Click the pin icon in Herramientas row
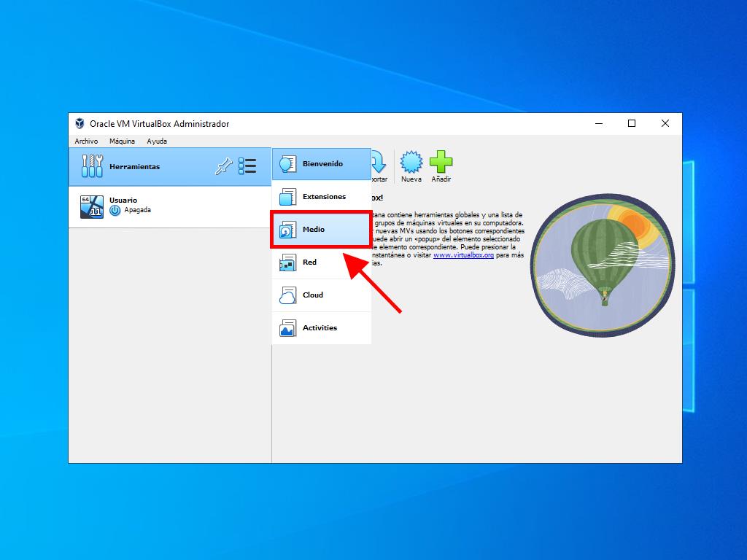Screen dimensions: 747x560 (222, 167)
